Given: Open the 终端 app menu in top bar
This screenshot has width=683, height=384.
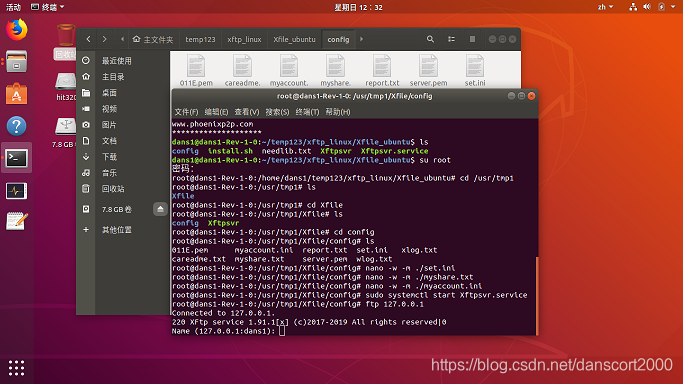Looking at the screenshot, I should 47,7.
